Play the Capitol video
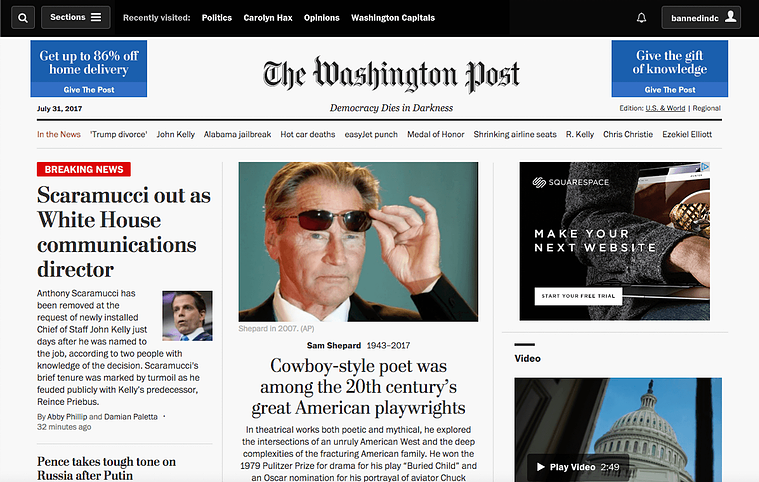Image resolution: width=759 pixels, height=482 pixels. [578, 467]
